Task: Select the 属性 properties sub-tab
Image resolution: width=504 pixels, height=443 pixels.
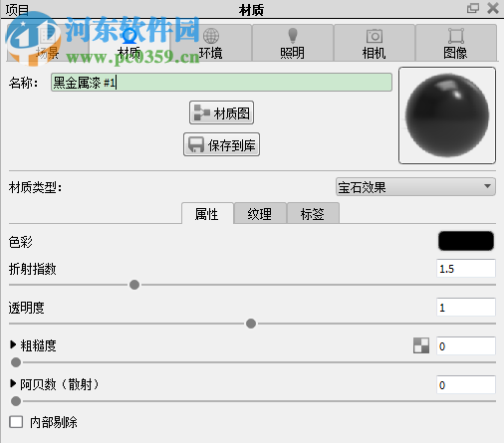Action: point(207,213)
